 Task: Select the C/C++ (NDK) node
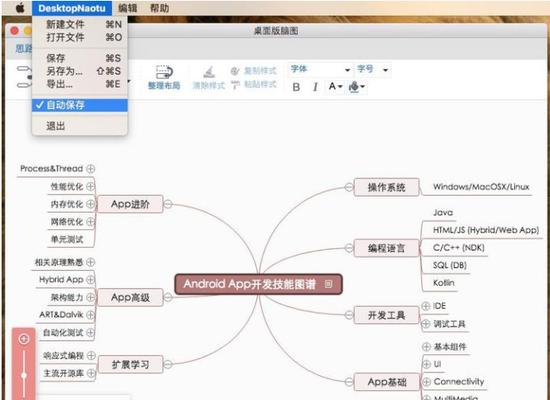[x=459, y=248]
